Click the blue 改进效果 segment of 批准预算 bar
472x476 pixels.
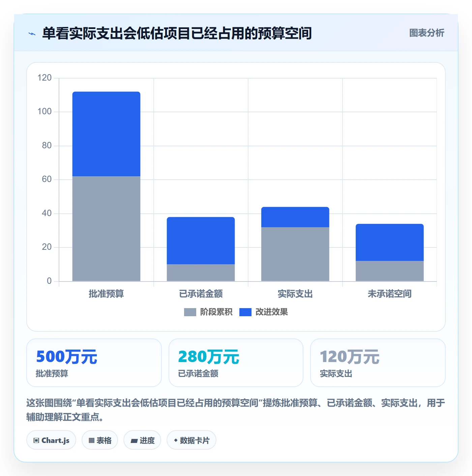[x=106, y=134]
